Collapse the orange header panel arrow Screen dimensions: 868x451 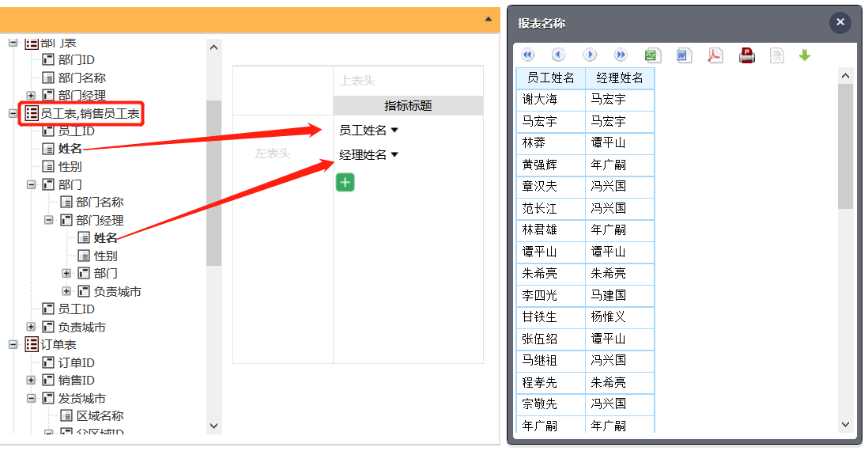(x=488, y=19)
